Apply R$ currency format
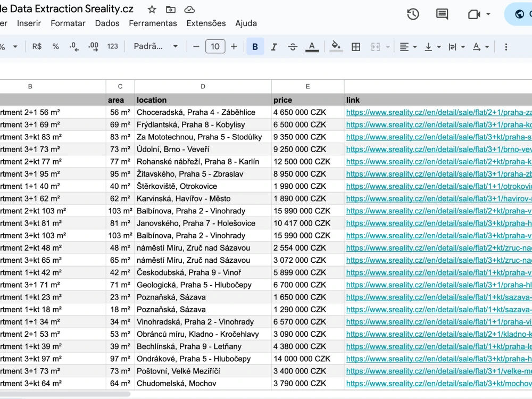The height and width of the screenshot is (399, 532). (37, 46)
